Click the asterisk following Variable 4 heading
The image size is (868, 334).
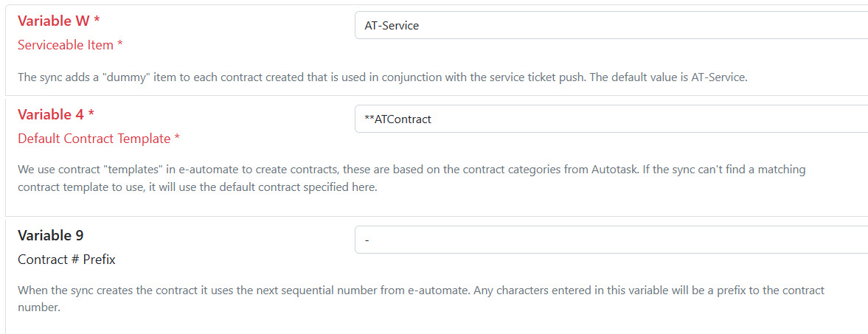[91, 114]
